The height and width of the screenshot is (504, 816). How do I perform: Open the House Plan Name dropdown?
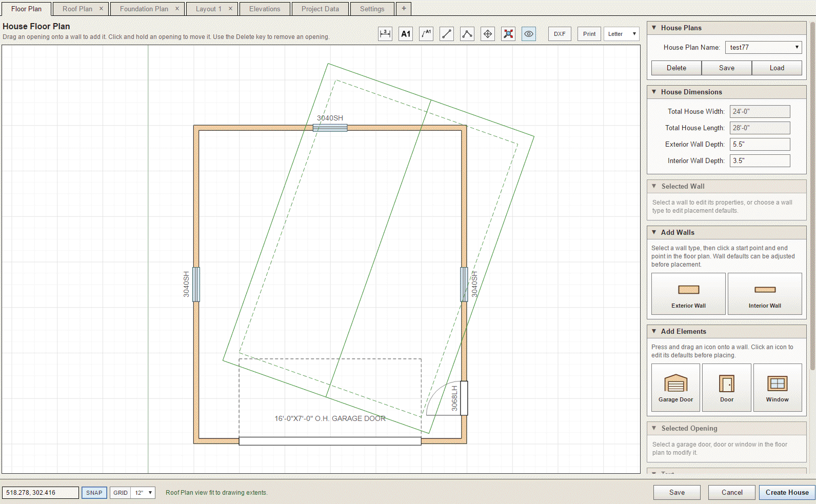[x=764, y=47]
